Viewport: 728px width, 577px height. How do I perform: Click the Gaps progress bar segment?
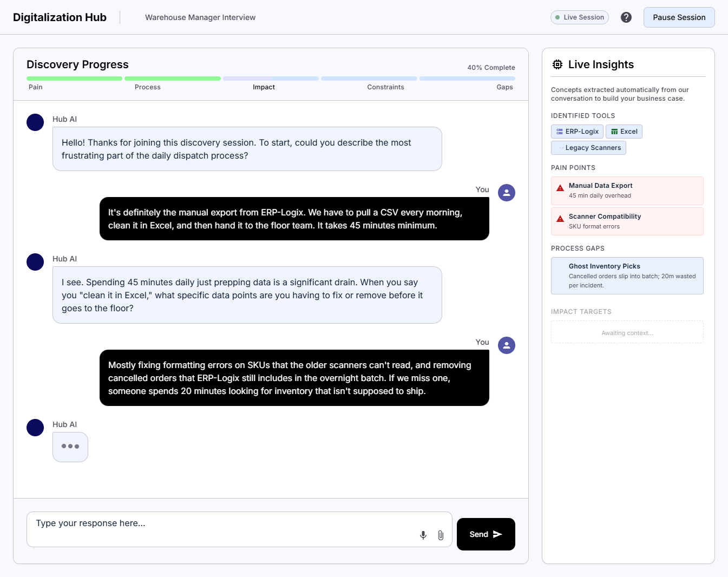[x=467, y=78]
